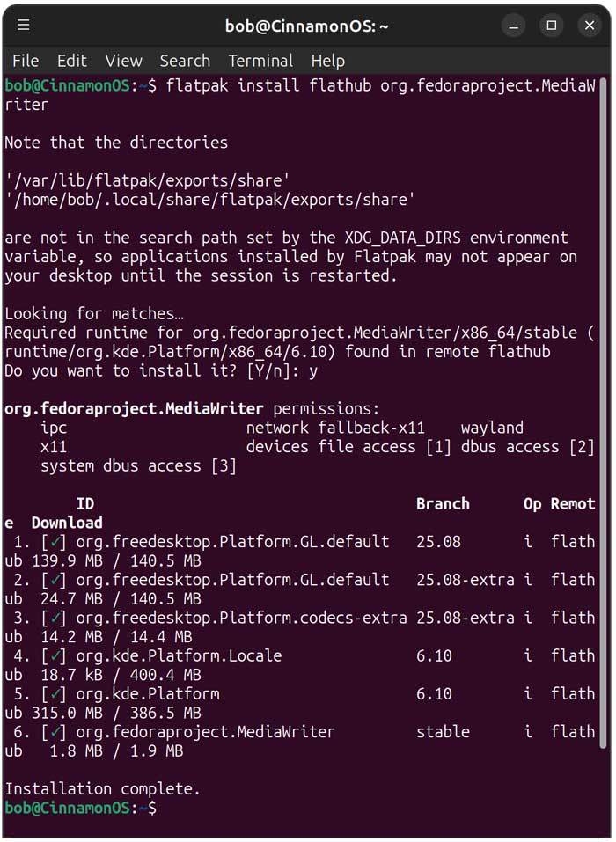Open the View menu
The width and height of the screenshot is (616, 842).
[123, 61]
